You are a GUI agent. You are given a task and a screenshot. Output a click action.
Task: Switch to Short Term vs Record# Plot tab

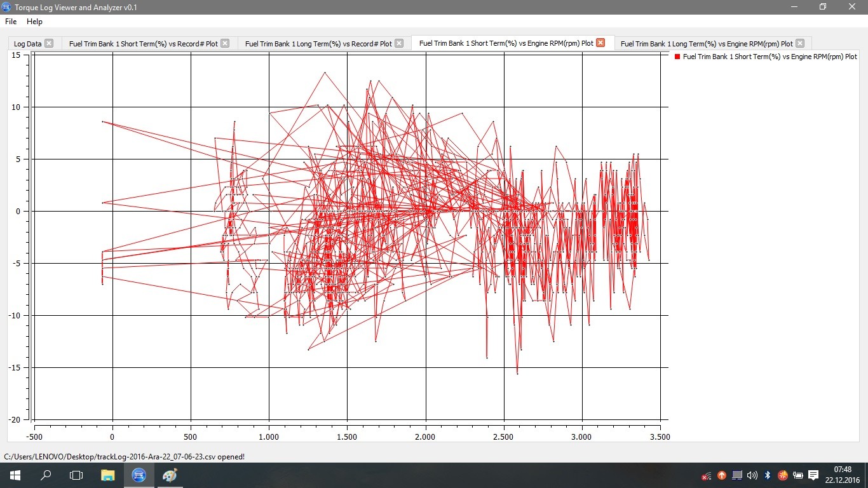click(x=143, y=44)
